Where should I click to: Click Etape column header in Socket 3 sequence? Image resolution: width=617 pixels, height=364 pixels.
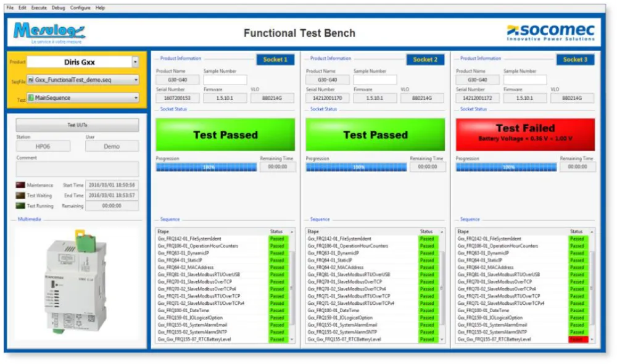463,232
